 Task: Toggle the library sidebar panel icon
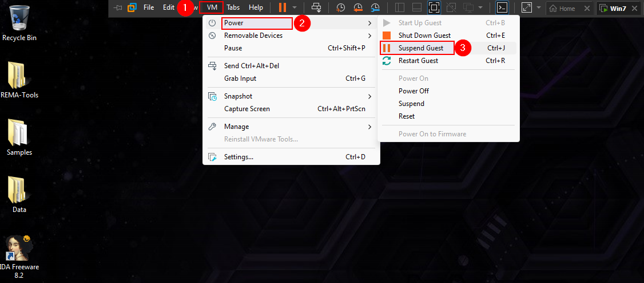point(399,7)
